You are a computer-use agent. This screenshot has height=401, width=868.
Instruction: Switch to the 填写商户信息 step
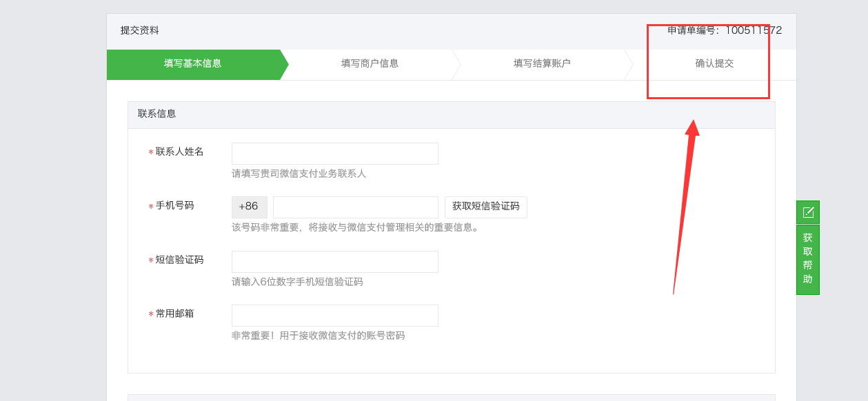point(370,63)
